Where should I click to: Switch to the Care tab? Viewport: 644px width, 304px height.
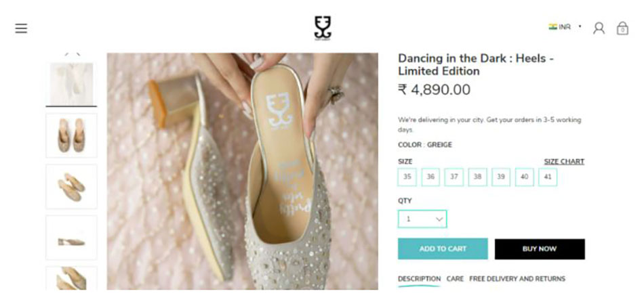point(455,279)
